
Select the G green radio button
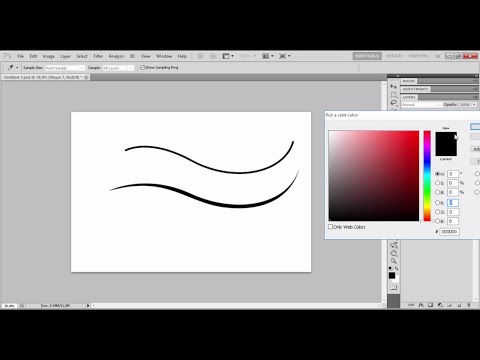tap(438, 212)
